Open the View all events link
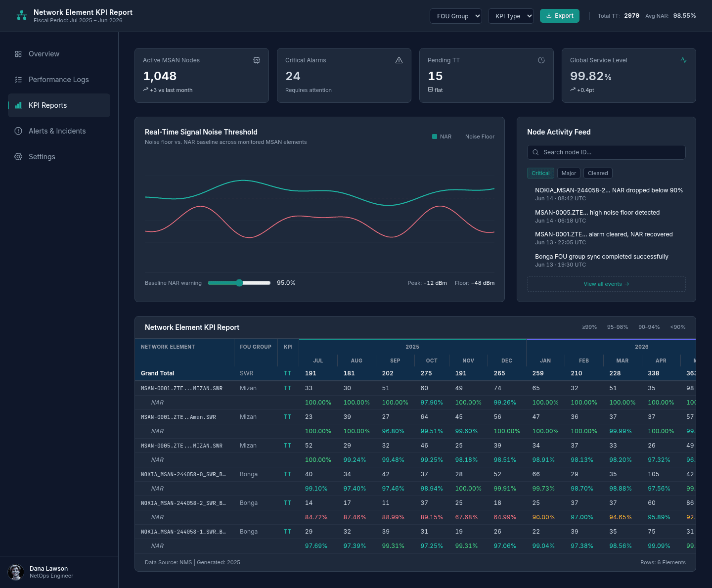 coord(606,284)
